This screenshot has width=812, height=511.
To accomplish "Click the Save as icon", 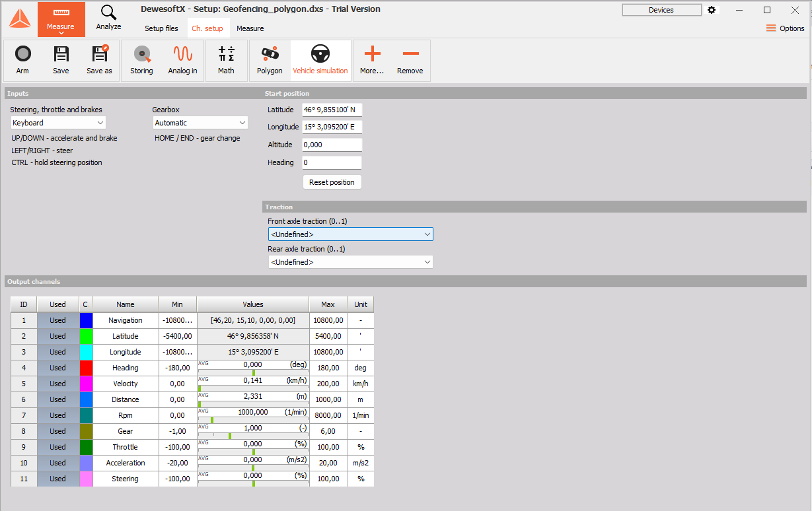I will tap(99, 61).
